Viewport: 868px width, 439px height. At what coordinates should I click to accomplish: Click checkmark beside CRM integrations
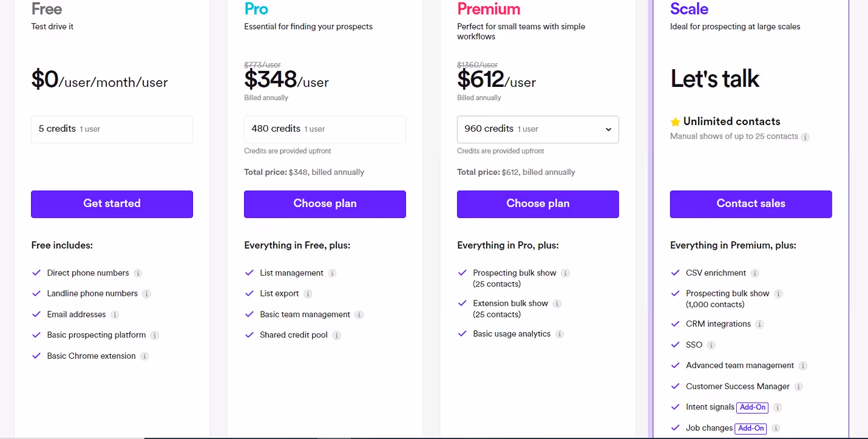(x=674, y=324)
